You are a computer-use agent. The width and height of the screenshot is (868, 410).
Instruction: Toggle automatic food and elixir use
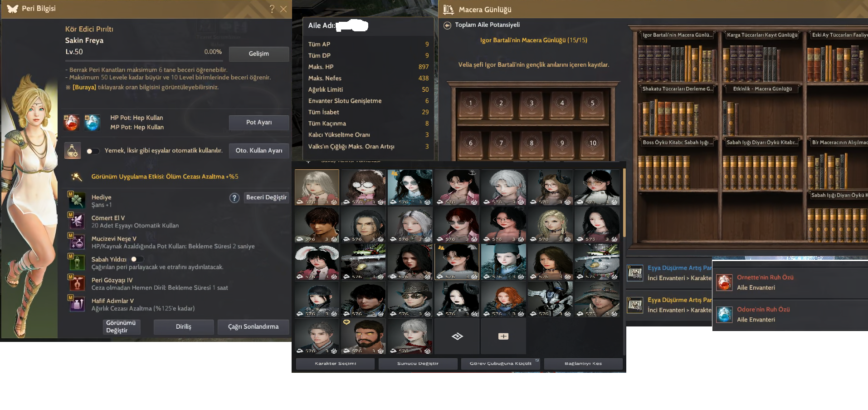click(x=93, y=151)
